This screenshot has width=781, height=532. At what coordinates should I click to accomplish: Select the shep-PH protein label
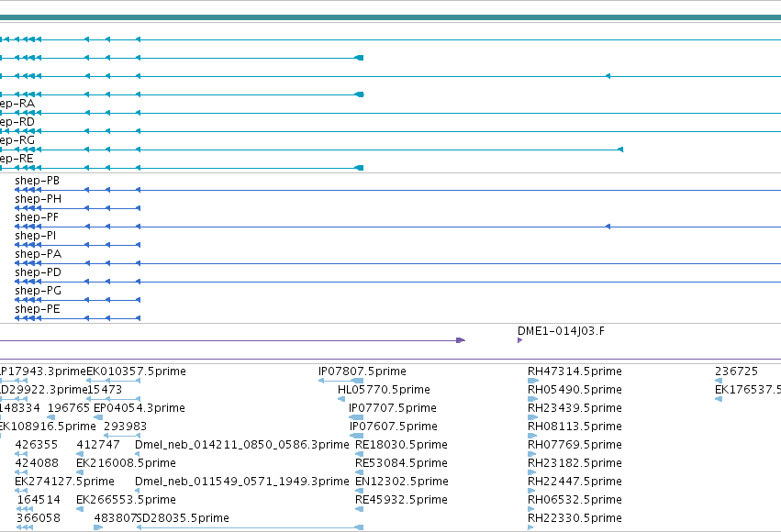click(x=38, y=199)
